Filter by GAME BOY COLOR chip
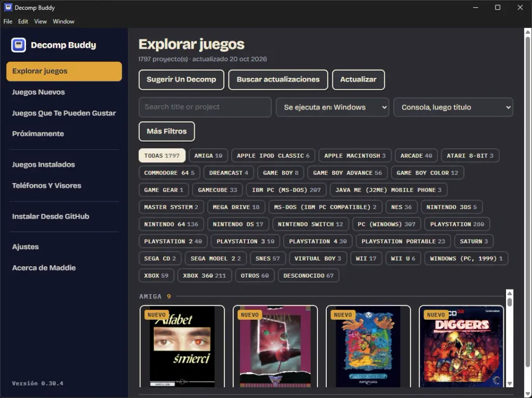532x398 pixels. coord(427,173)
